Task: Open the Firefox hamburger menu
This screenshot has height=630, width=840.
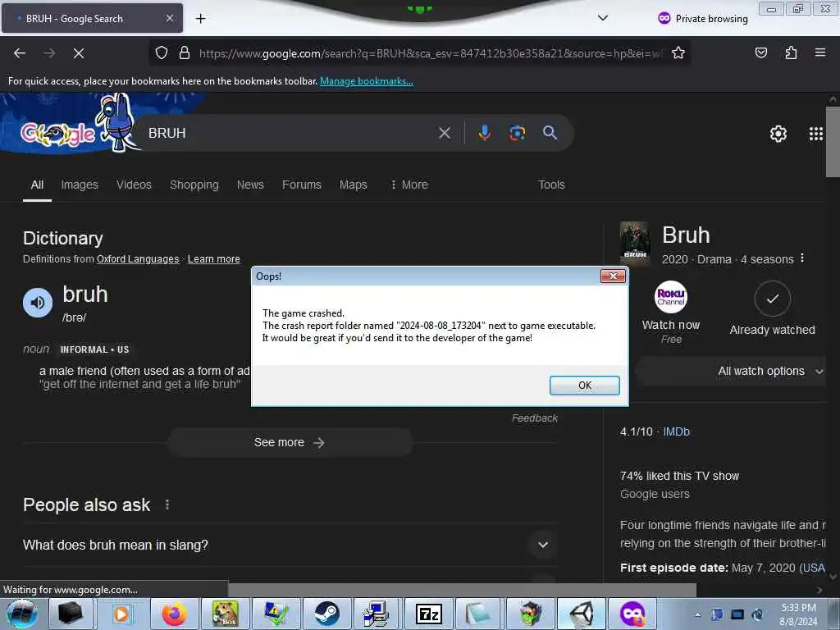Action: coord(819,52)
